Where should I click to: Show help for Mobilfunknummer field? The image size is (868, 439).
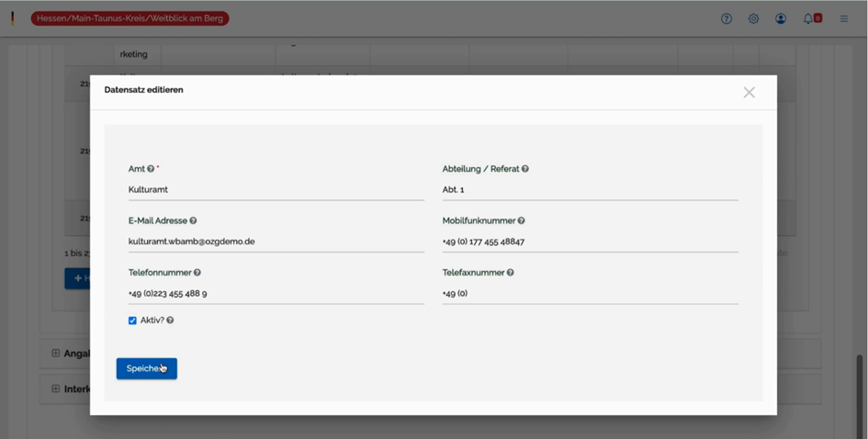point(521,221)
